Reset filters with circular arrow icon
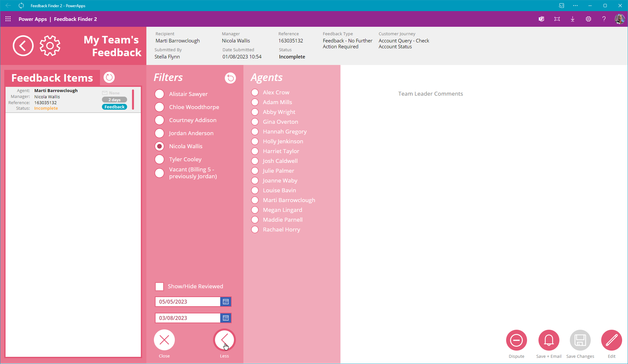This screenshot has width=628, height=364. [230, 78]
